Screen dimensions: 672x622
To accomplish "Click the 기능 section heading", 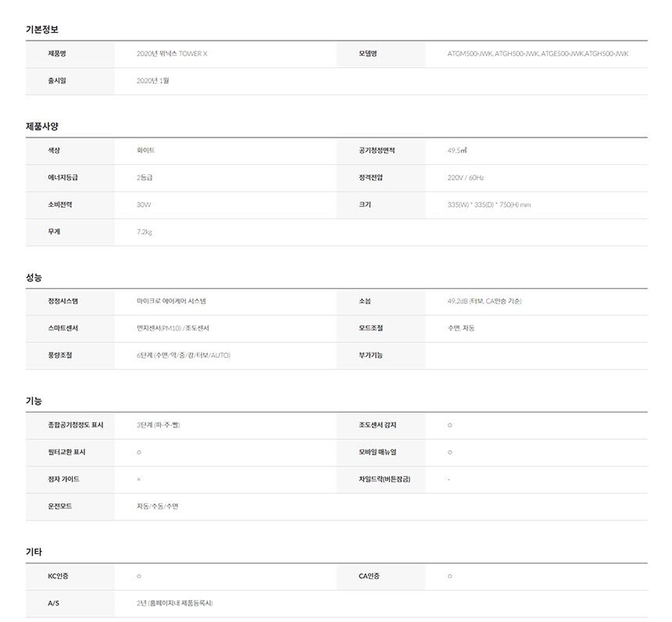I will point(34,401).
